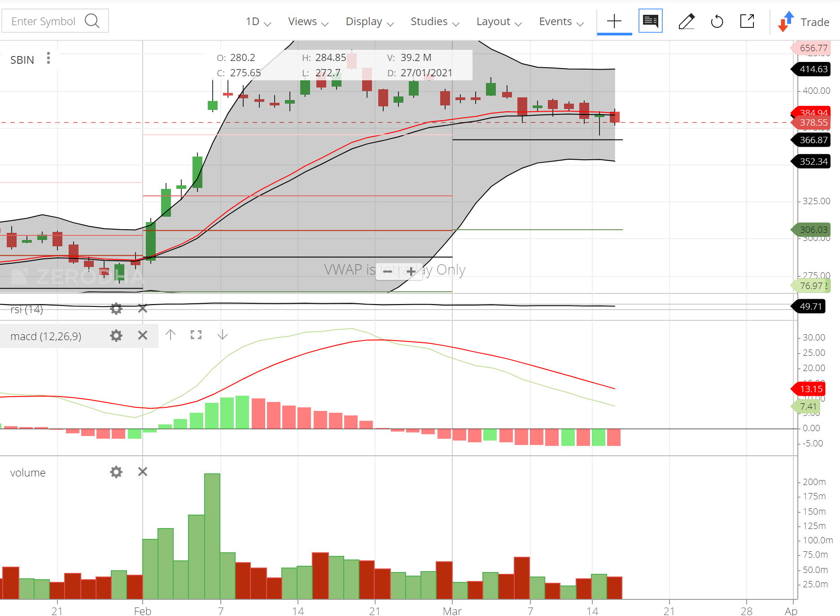Zoom out chart with minus button

coord(388,271)
